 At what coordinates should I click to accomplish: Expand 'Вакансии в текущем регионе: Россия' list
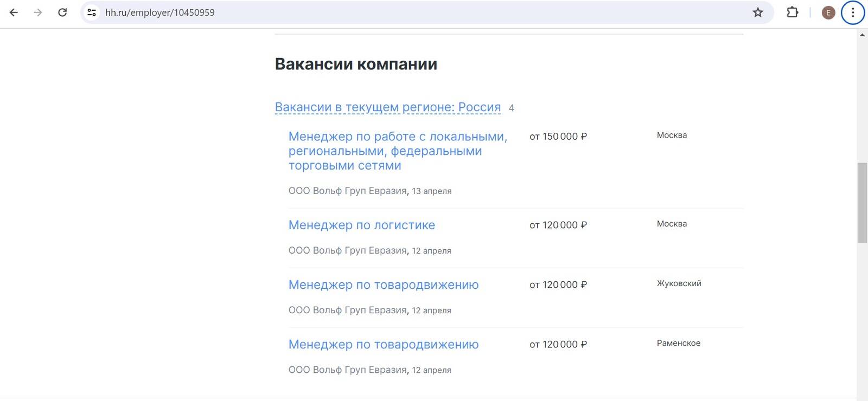pyautogui.click(x=388, y=107)
